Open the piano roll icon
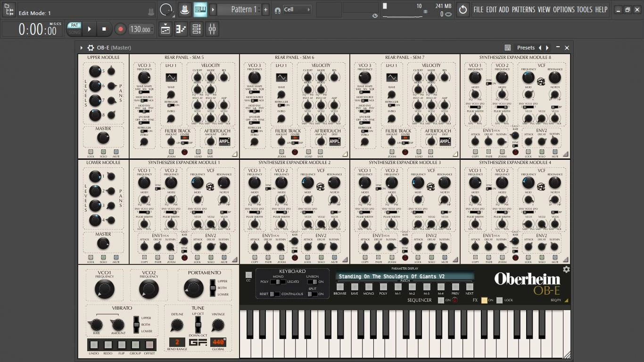The image size is (644, 362). (x=181, y=29)
